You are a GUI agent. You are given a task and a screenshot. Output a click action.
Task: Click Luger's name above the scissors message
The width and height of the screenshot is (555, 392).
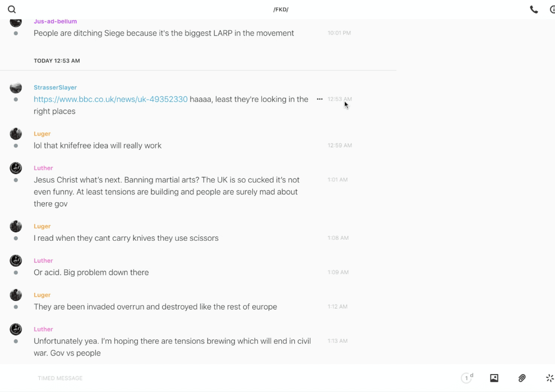(42, 226)
